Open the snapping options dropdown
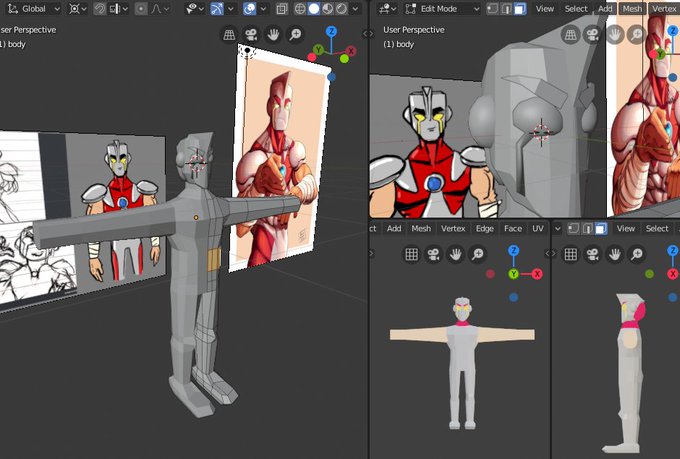This screenshot has height=459, width=680. click(x=119, y=9)
